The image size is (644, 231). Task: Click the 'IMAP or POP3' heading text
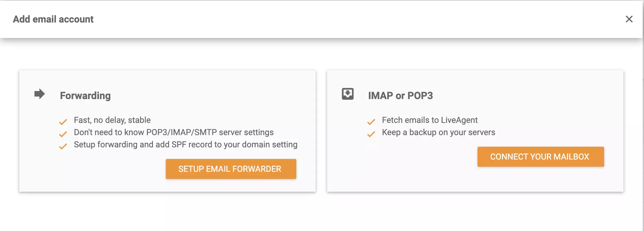click(401, 96)
